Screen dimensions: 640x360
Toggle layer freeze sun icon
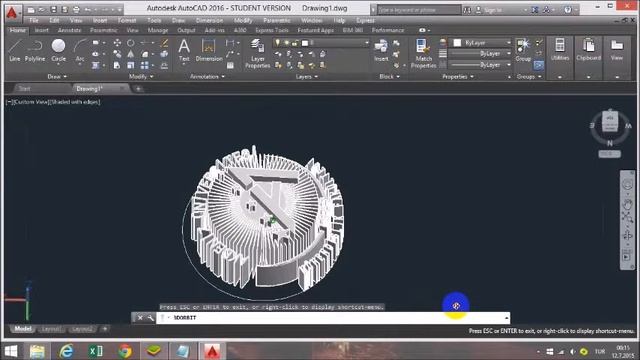pos(286,42)
